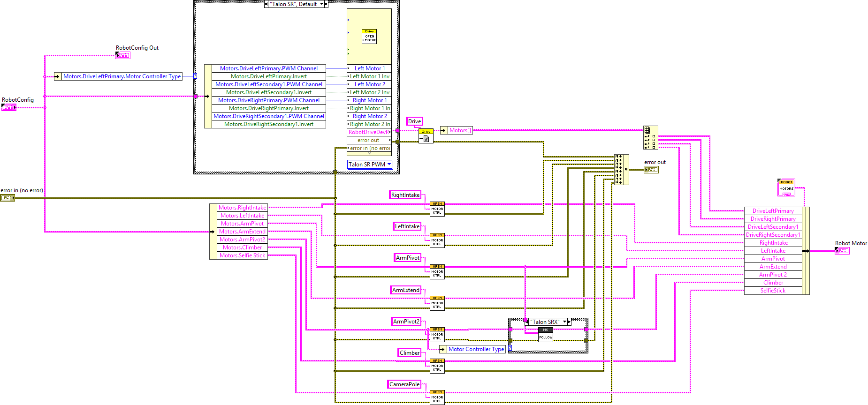This screenshot has height=405, width=868.
Task: Open the "Talon SR", Default case selector dropdown
Action: pyautogui.click(x=322, y=4)
